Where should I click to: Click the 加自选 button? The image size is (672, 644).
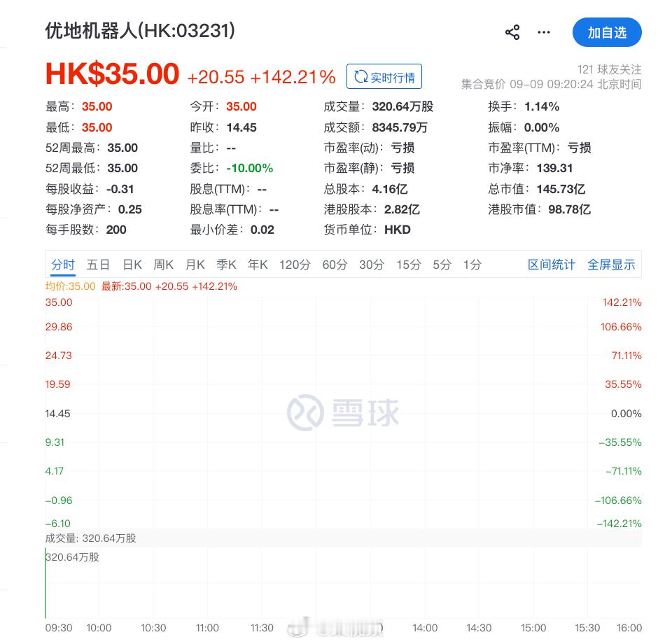[x=607, y=32]
